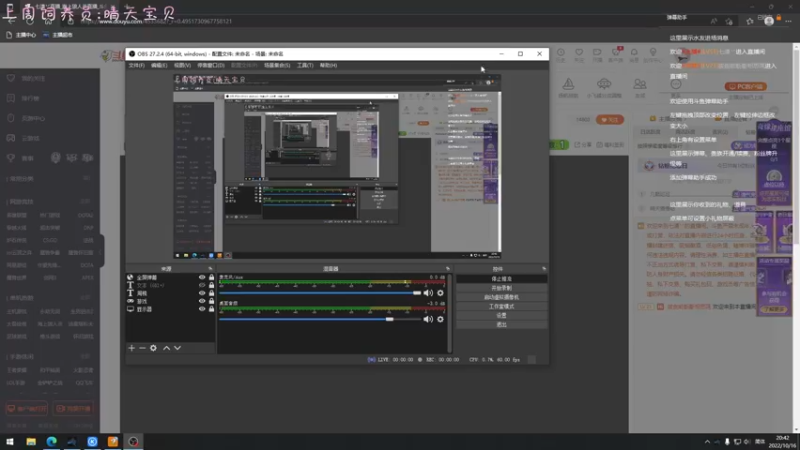Screen dimensions: 800x450
Task: Click 启动虚拟摄像机 button
Action: pyautogui.click(x=502, y=297)
